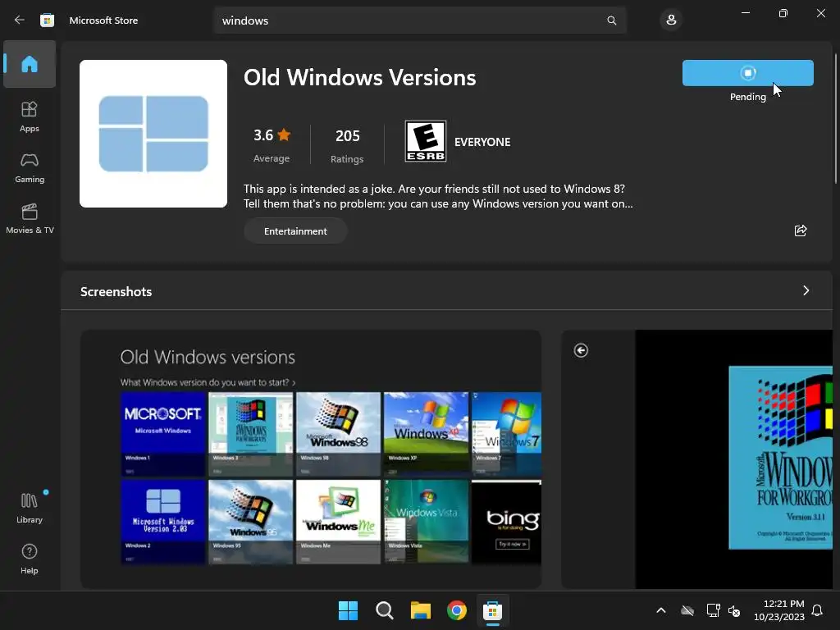Open the Home tab in sidebar
Image resolution: width=840 pixels, height=630 pixels.
coord(30,64)
